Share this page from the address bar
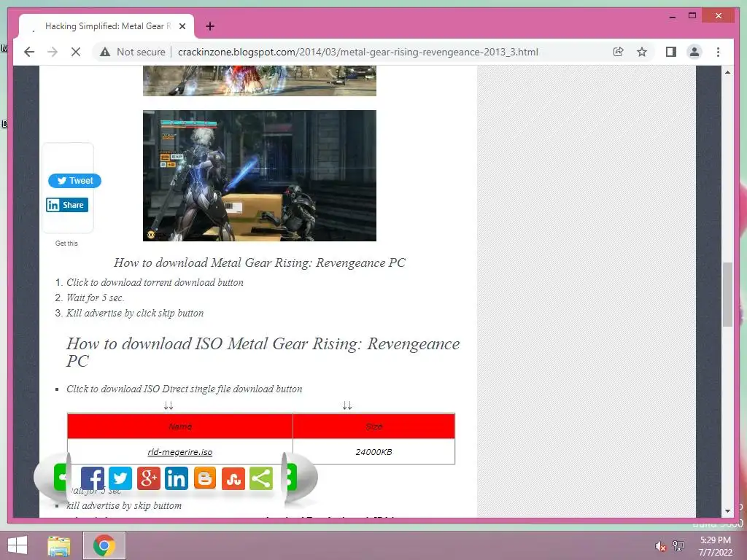This screenshot has height=560, width=747. tap(619, 52)
